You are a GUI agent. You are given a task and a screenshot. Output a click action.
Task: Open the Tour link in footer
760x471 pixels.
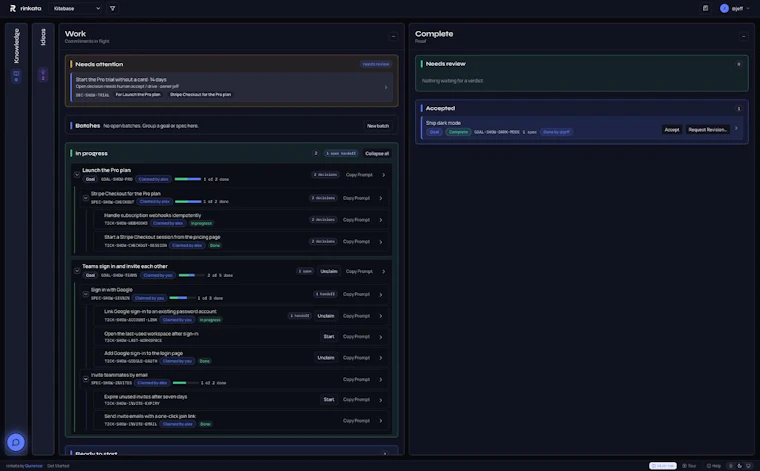click(x=689, y=466)
